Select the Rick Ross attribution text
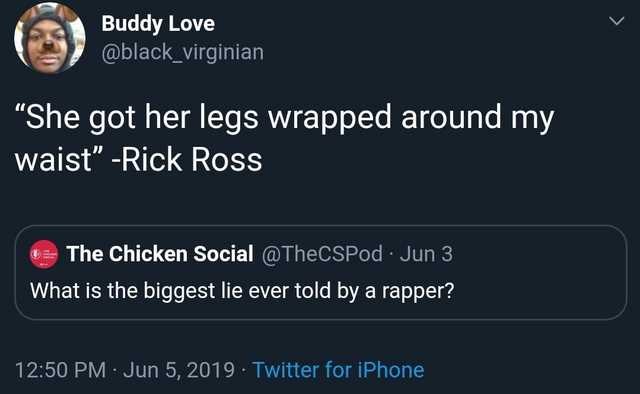This screenshot has height=394, width=640. 187,159
